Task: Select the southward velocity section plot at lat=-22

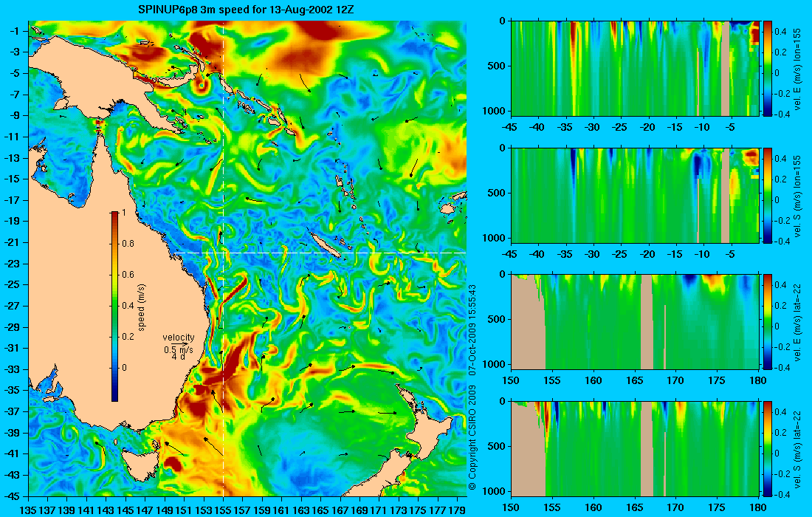Action: tap(635, 448)
